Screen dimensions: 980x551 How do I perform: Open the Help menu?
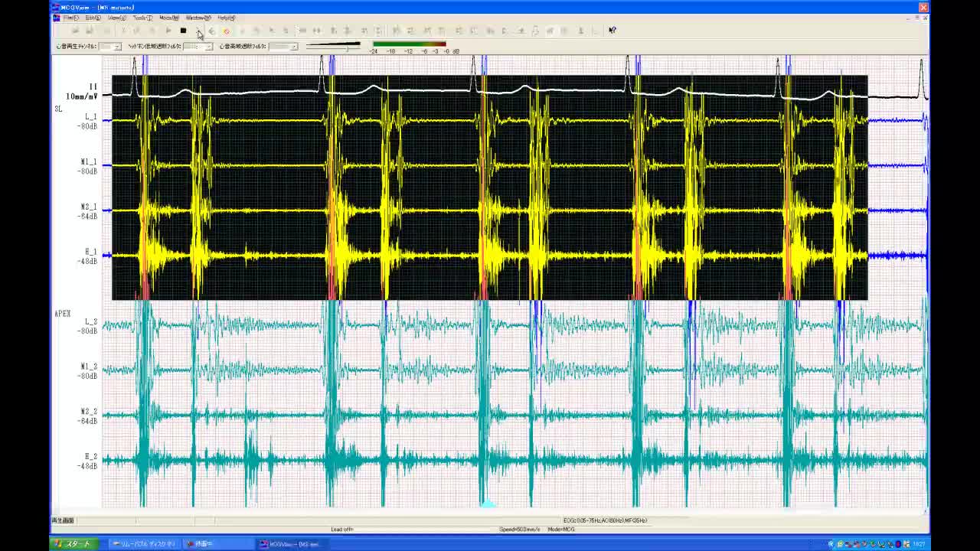point(226,18)
